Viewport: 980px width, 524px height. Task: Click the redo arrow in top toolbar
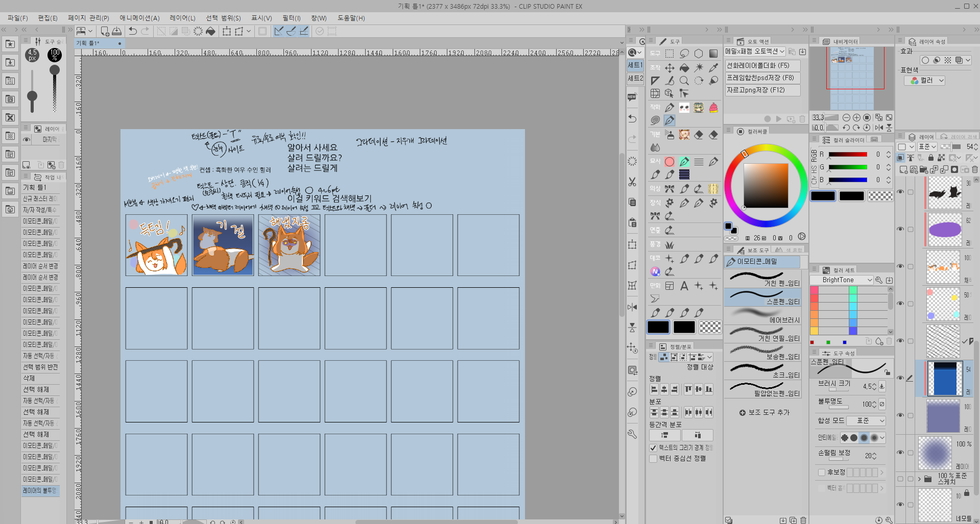pos(145,31)
